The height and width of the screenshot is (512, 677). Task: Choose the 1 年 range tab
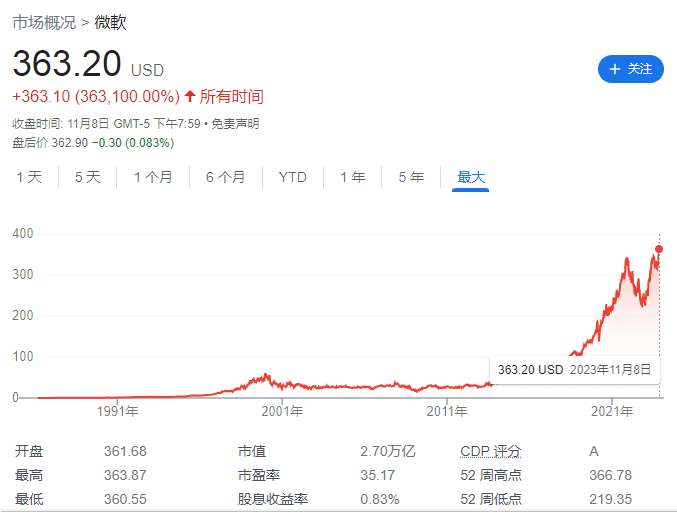click(x=353, y=177)
